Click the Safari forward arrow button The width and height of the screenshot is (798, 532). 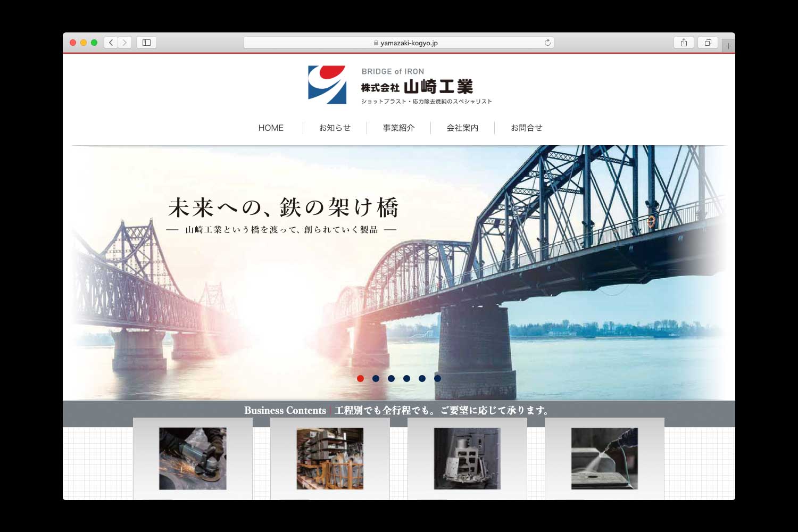coord(124,43)
